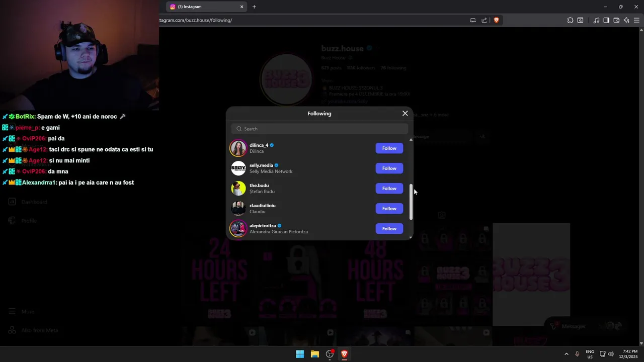
Task: Open the browser hamburger menu
Action: point(636,20)
